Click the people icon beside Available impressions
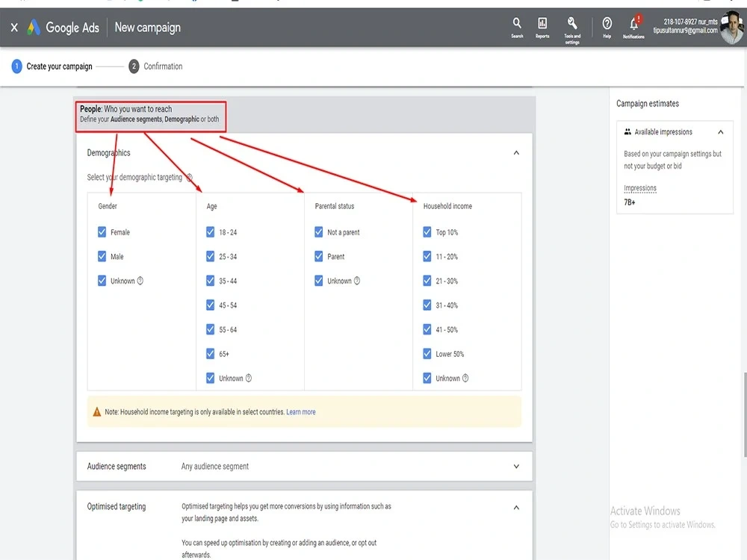The height and width of the screenshot is (560, 747). 627,132
